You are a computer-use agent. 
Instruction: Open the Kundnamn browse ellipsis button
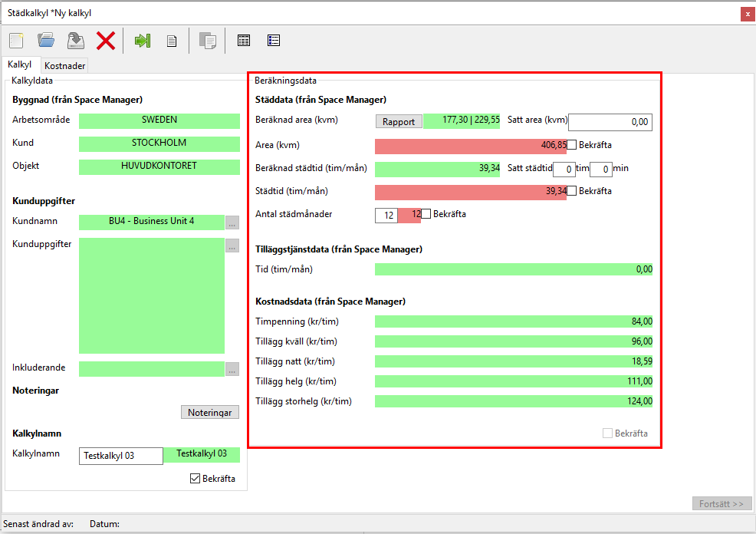coord(232,222)
